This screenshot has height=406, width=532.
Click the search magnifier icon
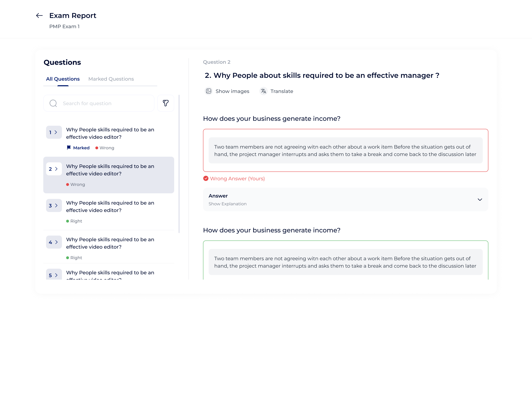pyautogui.click(x=53, y=103)
